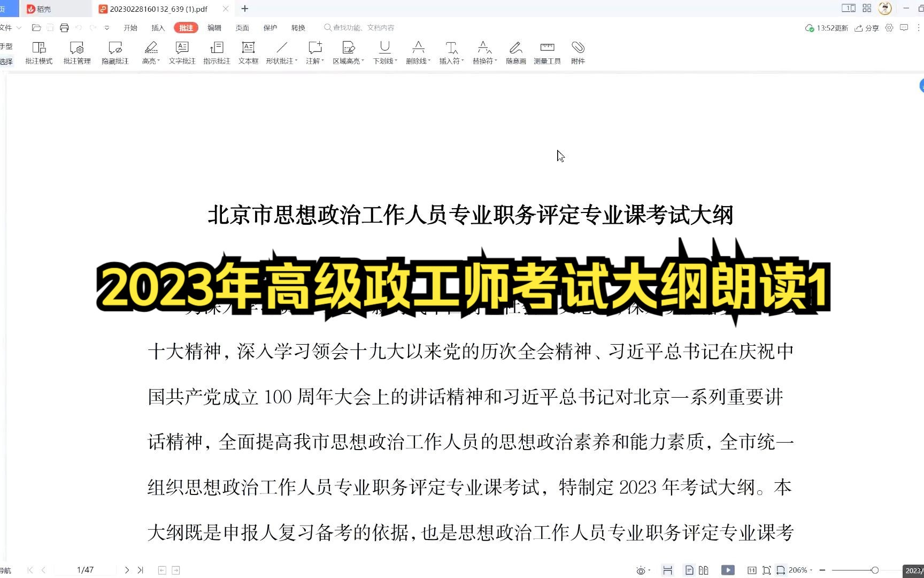Expand the 形状批注 dropdown arrow

[296, 61]
